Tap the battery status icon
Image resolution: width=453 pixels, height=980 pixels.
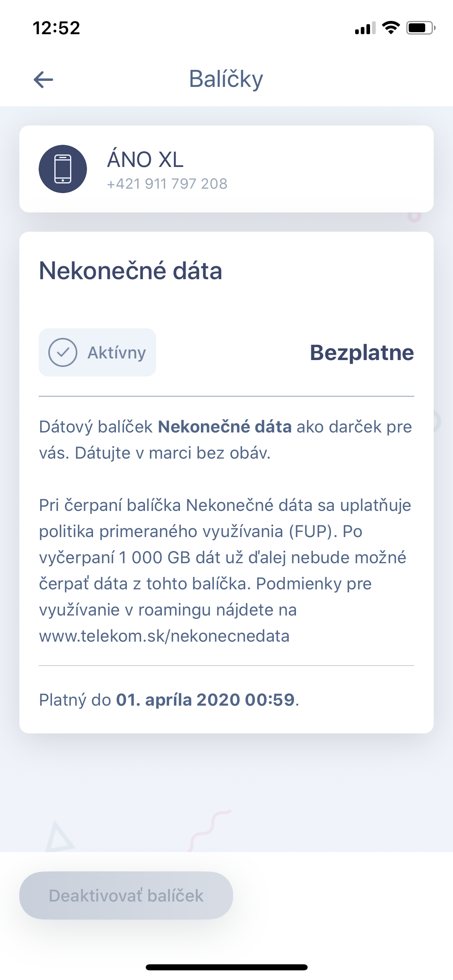(x=420, y=28)
